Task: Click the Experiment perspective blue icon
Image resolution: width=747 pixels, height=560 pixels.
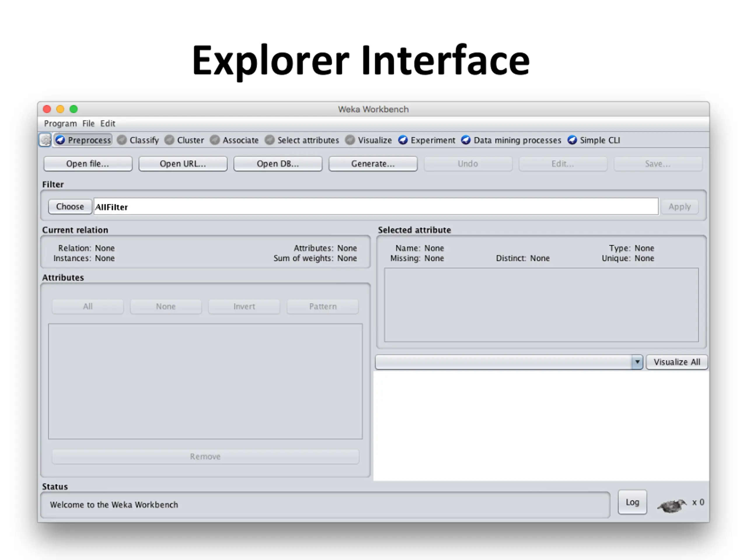Action: tap(403, 140)
